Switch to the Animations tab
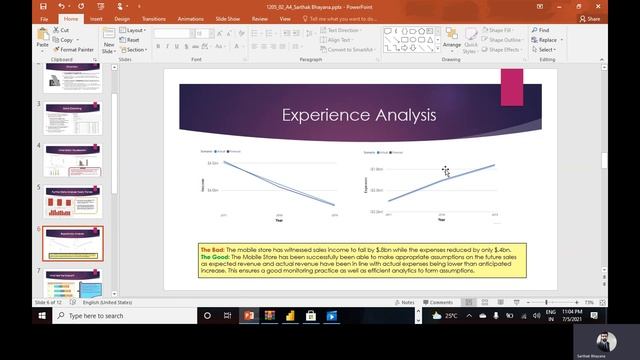640x360 pixels. (x=191, y=19)
